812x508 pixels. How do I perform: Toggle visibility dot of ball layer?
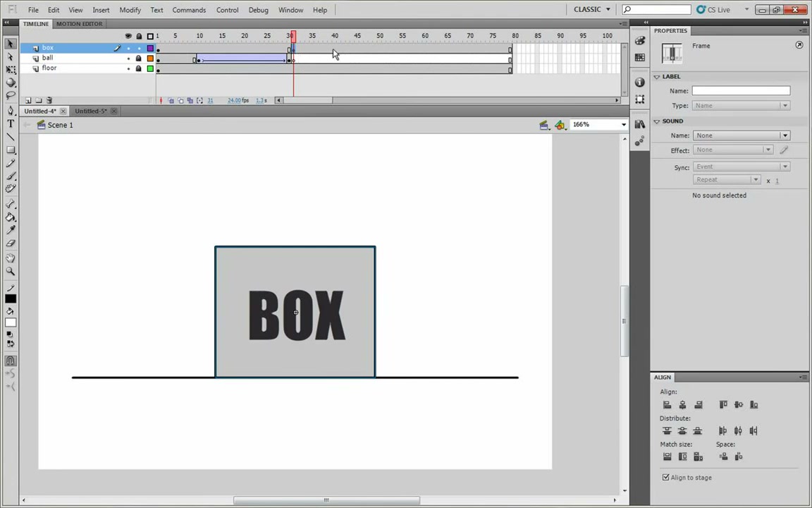(128, 59)
